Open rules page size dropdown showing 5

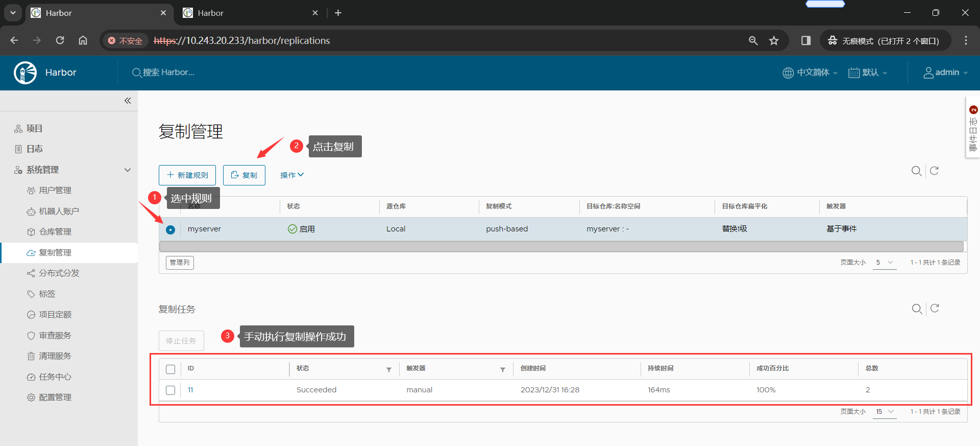pos(885,263)
